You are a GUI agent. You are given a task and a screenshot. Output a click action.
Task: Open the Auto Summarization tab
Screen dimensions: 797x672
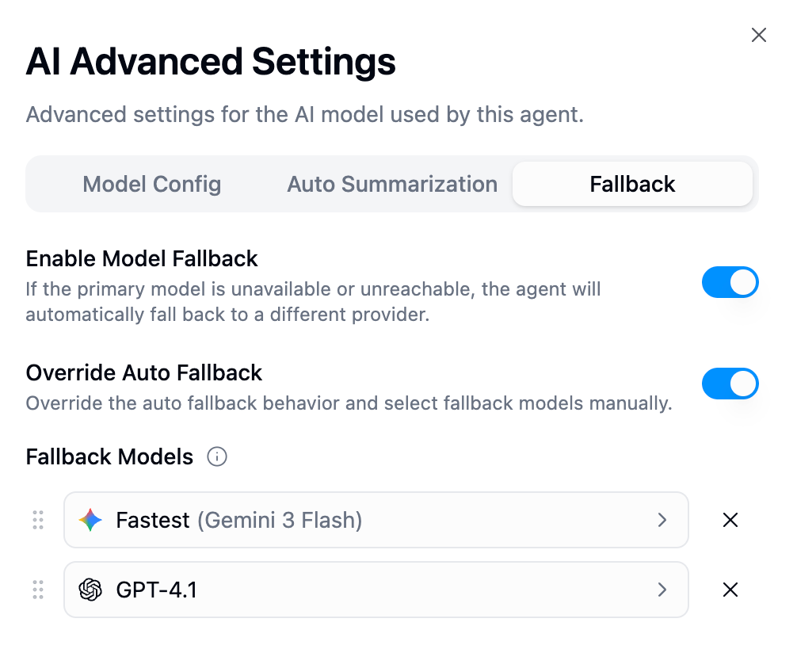pyautogui.click(x=391, y=184)
